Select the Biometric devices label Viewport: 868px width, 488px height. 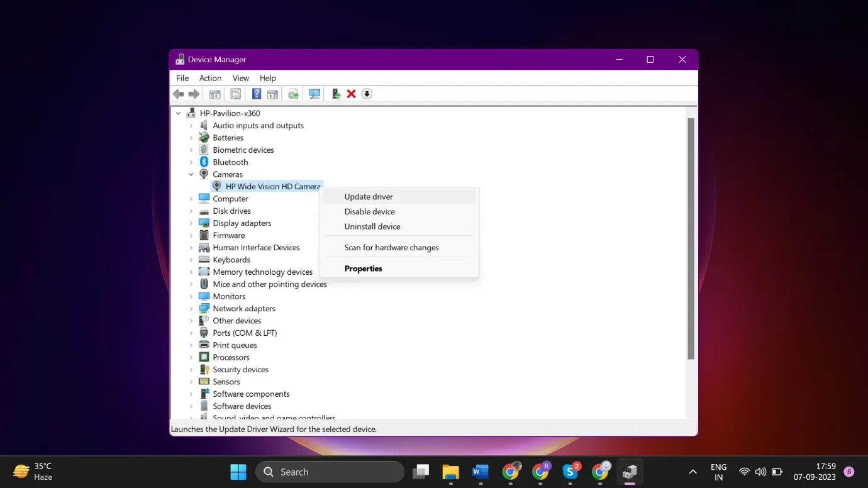tap(243, 150)
